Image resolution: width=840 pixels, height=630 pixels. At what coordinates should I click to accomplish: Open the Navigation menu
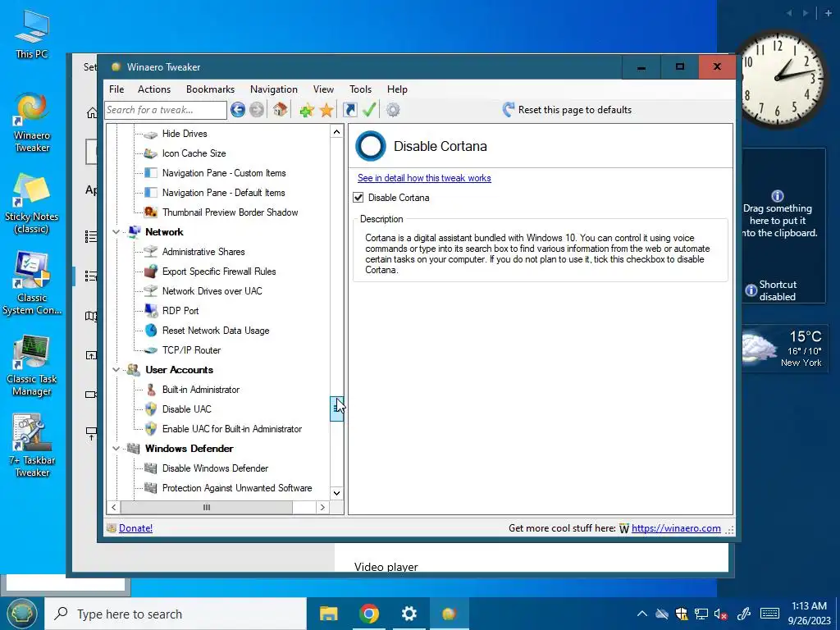(274, 89)
